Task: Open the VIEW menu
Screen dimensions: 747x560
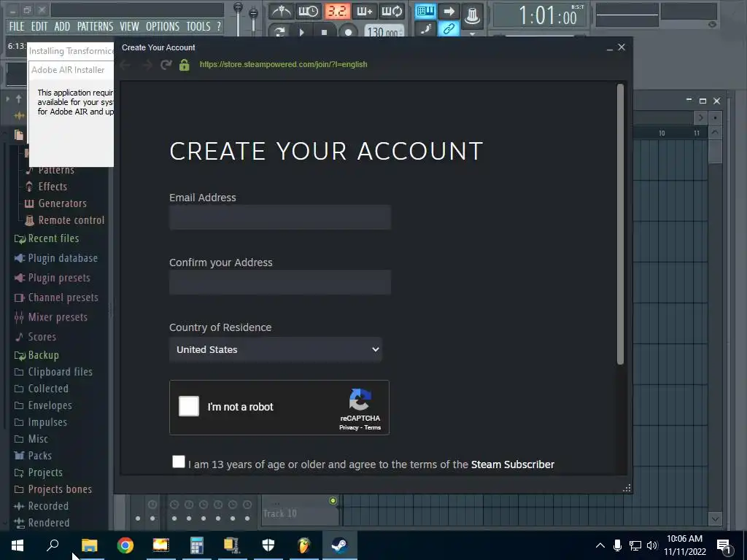Action: coord(129,26)
